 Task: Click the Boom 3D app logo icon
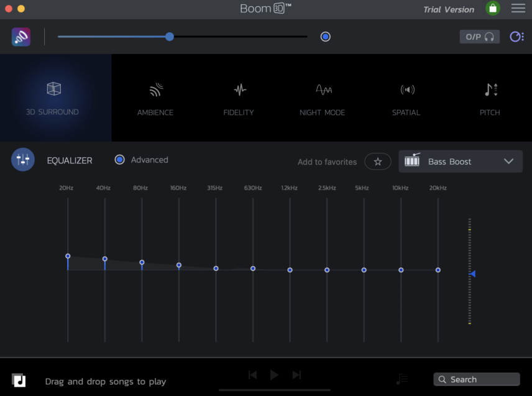[21, 37]
